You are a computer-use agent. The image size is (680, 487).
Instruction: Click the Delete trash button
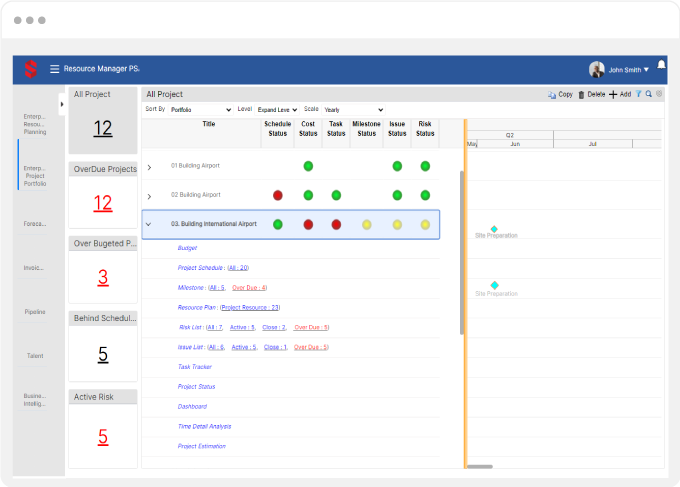click(x=592, y=95)
